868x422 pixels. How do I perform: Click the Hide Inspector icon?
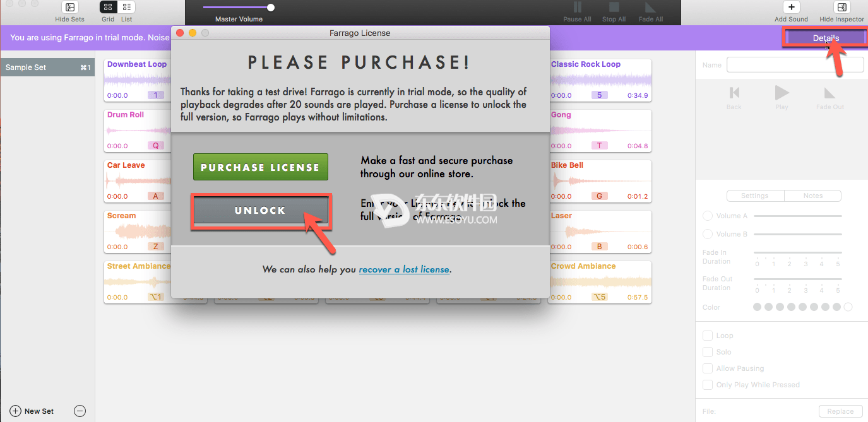pos(841,8)
